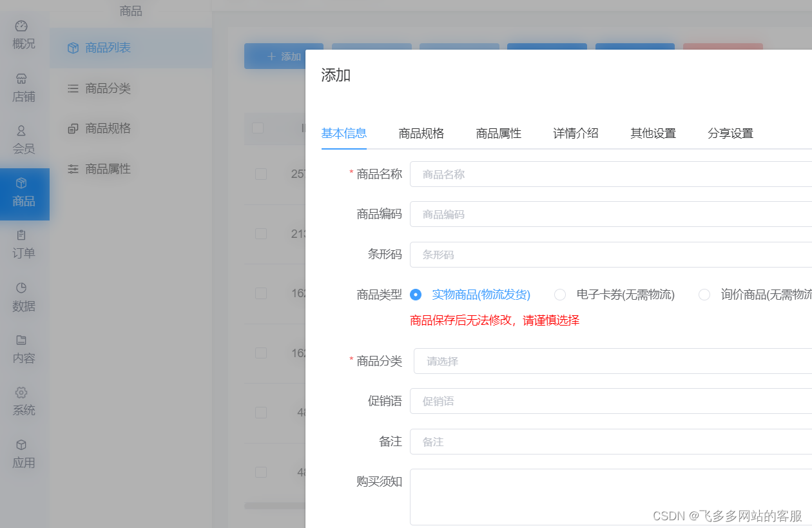Switch to the 商品属性 tab
The height and width of the screenshot is (528, 812).
[x=499, y=133]
